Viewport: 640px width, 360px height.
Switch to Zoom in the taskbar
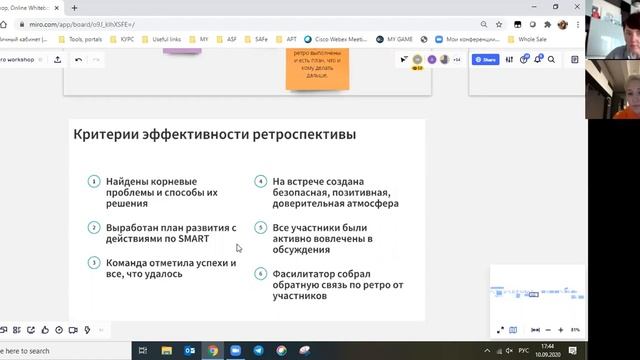click(236, 351)
